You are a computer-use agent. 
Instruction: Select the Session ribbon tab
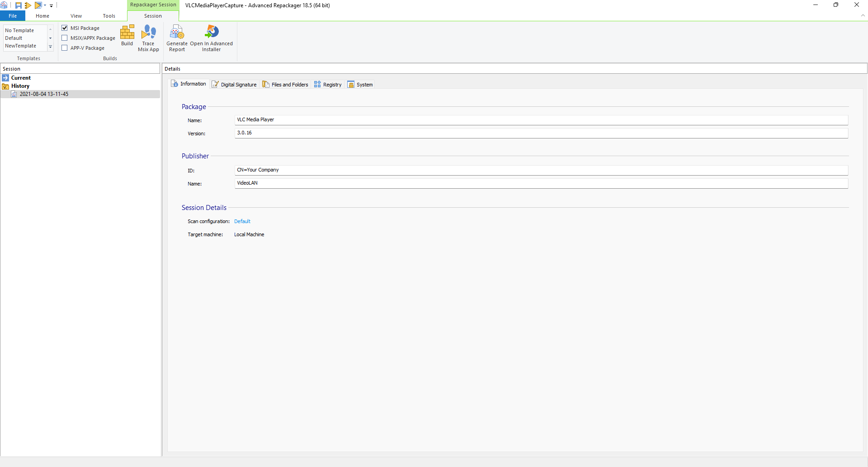pos(153,16)
